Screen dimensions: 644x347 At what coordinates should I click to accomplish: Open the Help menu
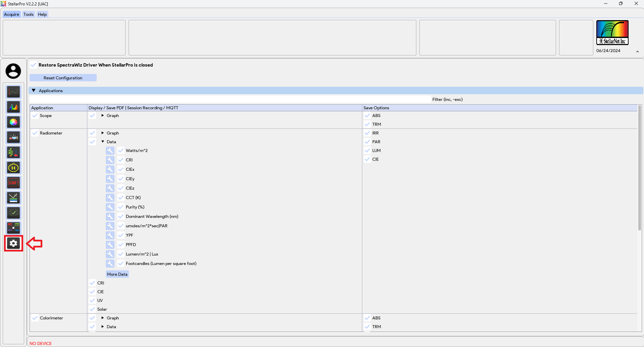tap(42, 14)
